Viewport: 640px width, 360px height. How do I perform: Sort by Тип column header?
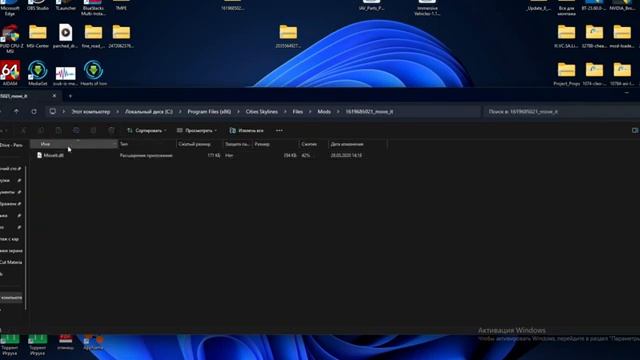pos(147,144)
